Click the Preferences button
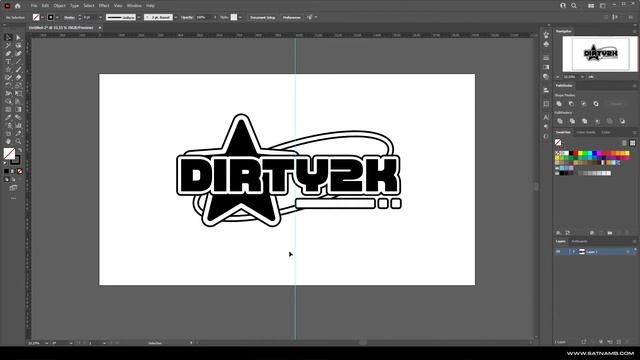The width and height of the screenshot is (640, 360). (x=292, y=18)
